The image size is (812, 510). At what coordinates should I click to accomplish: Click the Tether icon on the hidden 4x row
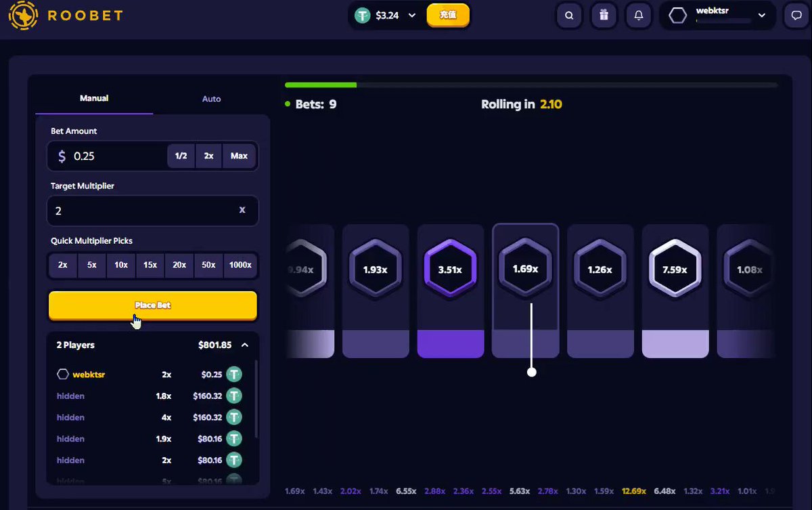click(x=234, y=417)
